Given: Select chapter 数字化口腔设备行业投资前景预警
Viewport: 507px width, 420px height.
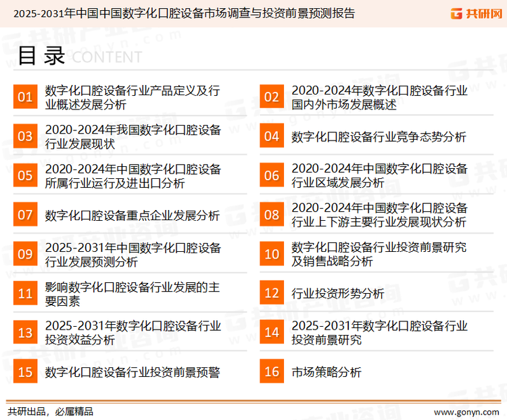Looking at the screenshot, I should (x=132, y=372).
